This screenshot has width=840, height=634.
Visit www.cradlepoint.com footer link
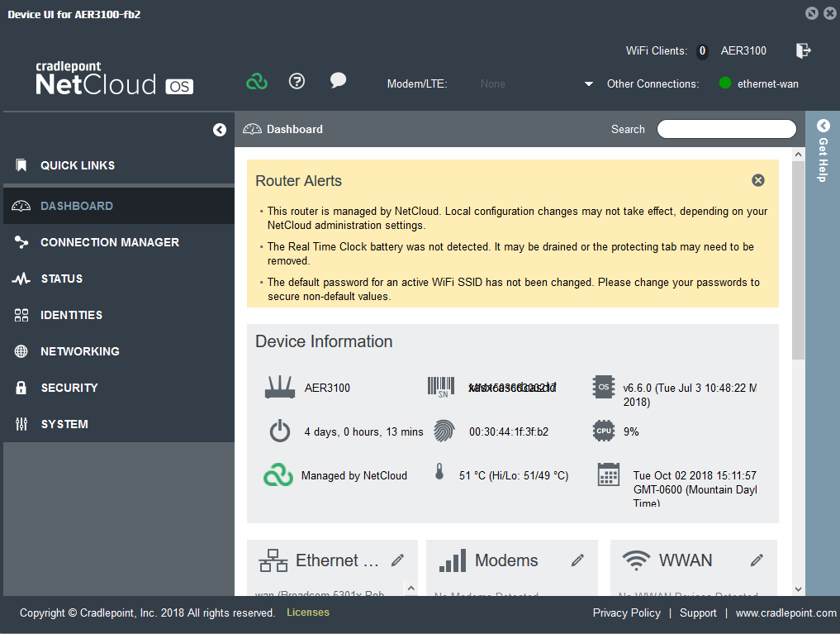click(x=785, y=613)
